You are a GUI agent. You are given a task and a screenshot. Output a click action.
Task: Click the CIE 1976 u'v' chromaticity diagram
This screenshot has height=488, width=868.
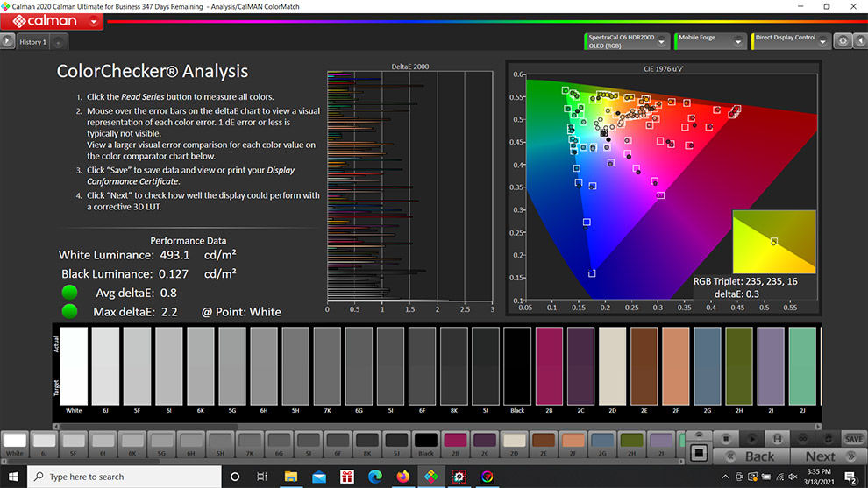pos(671,187)
